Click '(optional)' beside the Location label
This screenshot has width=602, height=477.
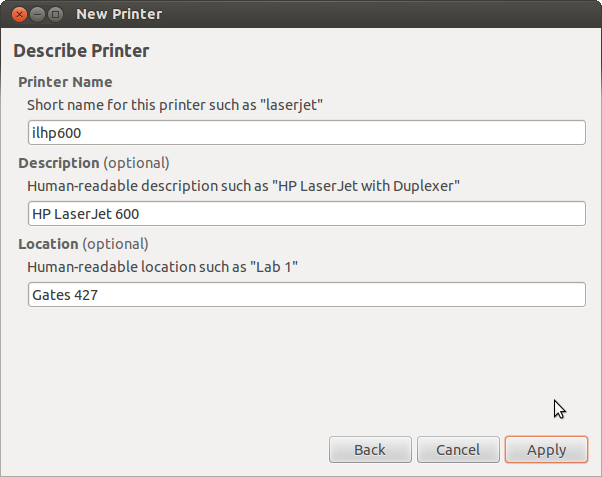pos(115,244)
